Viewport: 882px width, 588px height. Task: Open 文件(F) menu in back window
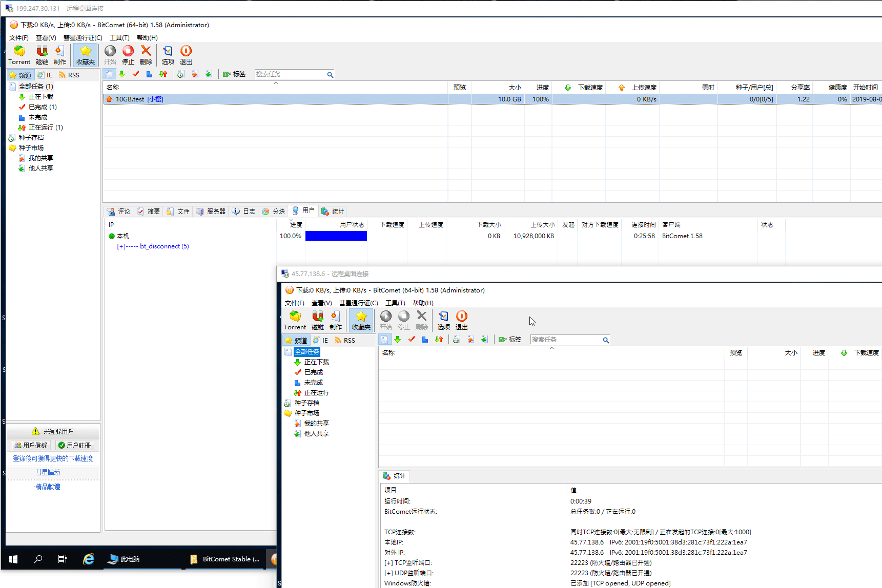pos(19,37)
